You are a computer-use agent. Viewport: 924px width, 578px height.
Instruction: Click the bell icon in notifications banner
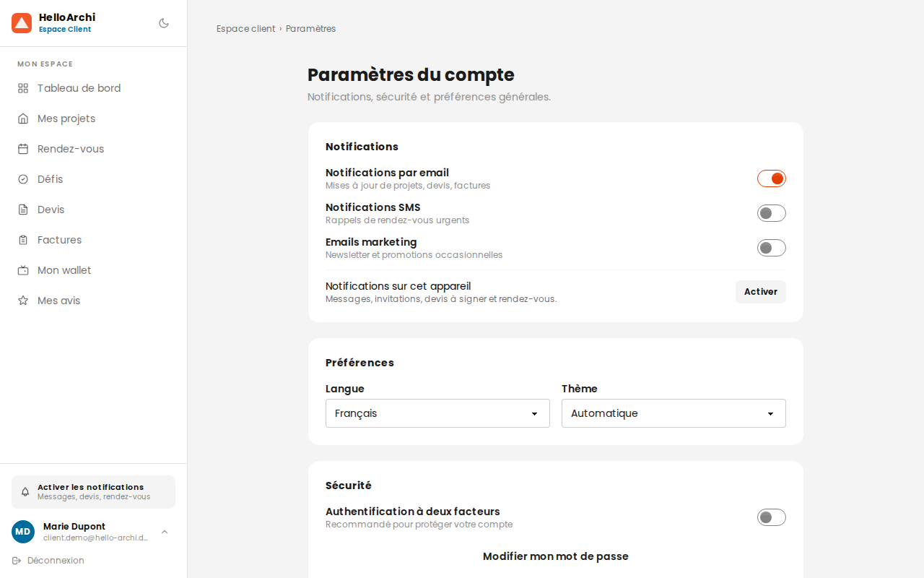pos(25,492)
